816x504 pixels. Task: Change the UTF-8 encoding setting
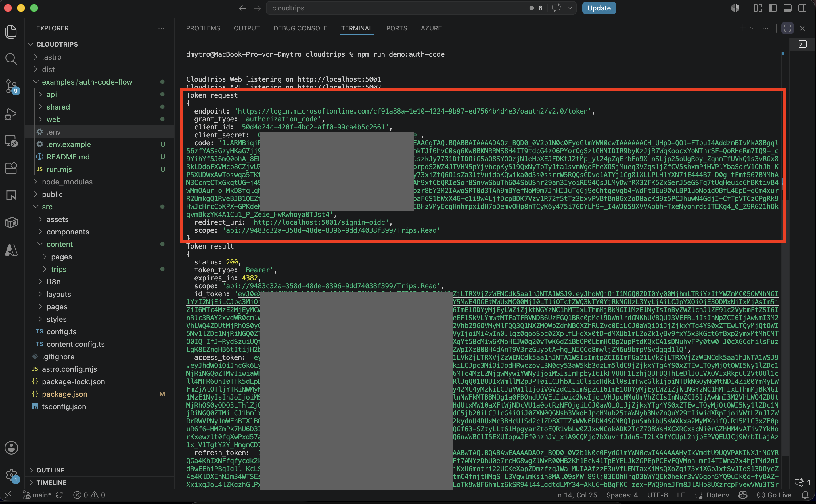coord(657,495)
